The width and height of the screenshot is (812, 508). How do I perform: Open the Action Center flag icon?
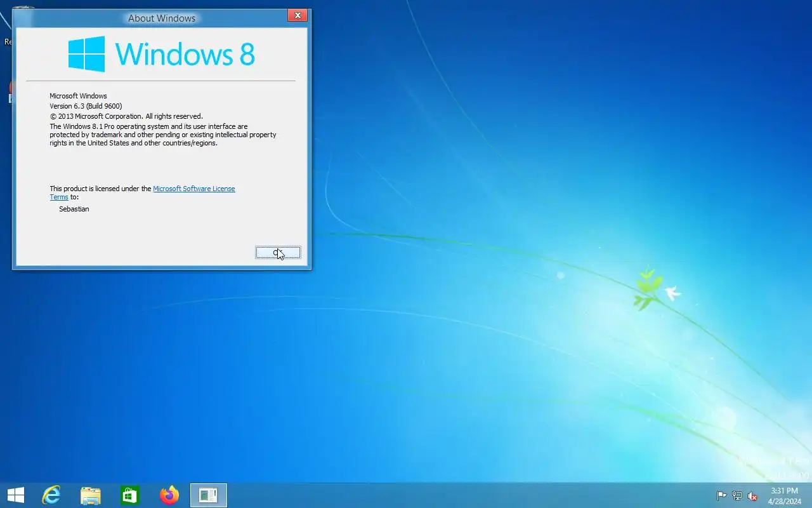[722, 496]
